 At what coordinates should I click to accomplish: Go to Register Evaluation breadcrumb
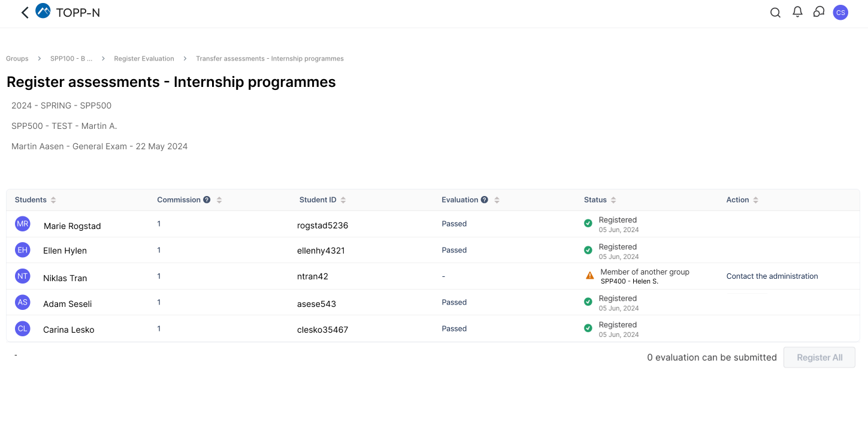(x=144, y=59)
